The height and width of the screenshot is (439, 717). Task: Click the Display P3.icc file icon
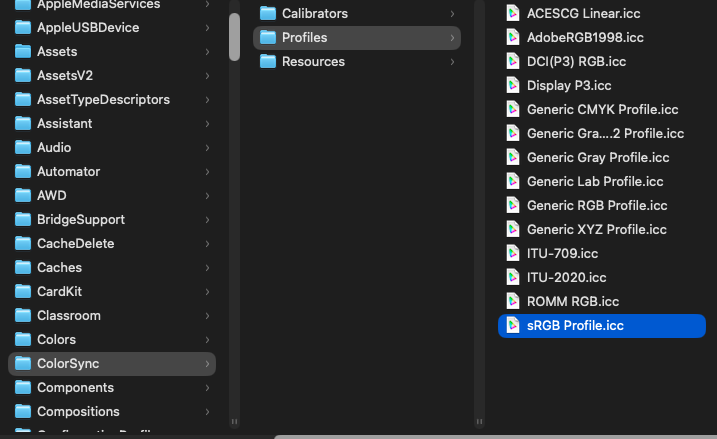pyautogui.click(x=512, y=85)
